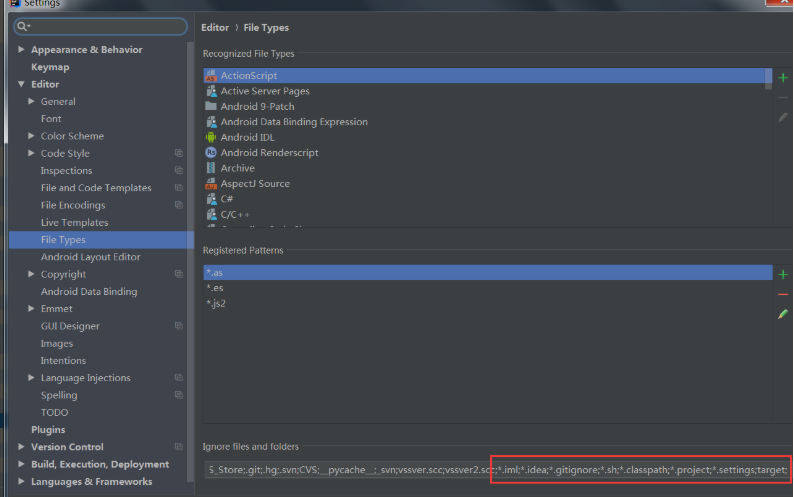Image resolution: width=794 pixels, height=497 pixels.
Task: Click the Editor breadcrumb
Action: 215,28
